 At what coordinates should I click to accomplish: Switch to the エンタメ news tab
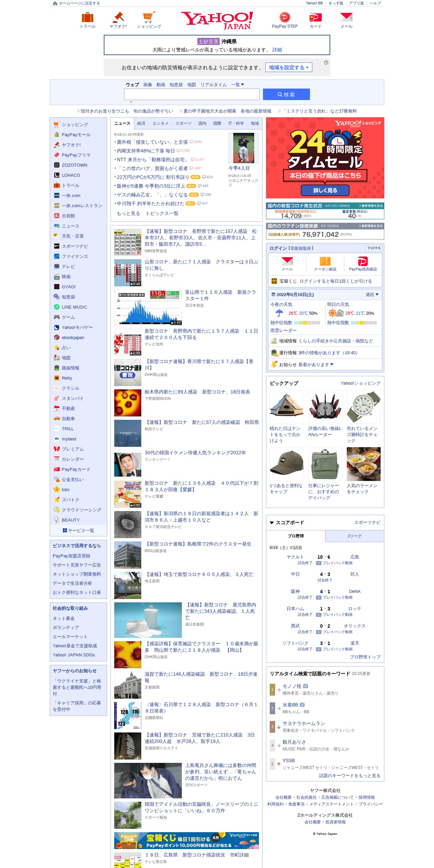pyautogui.click(x=160, y=123)
